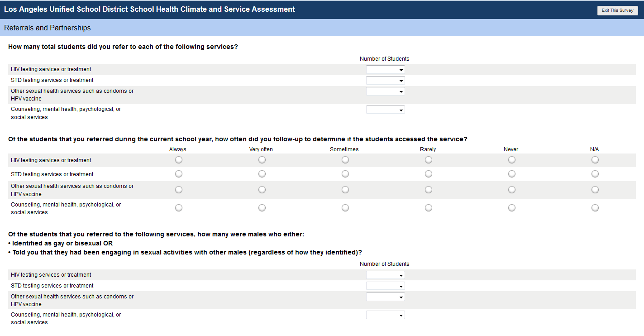Choose N/A for STD testing follow-up
Image resolution: width=644 pixels, height=336 pixels.
tap(595, 174)
